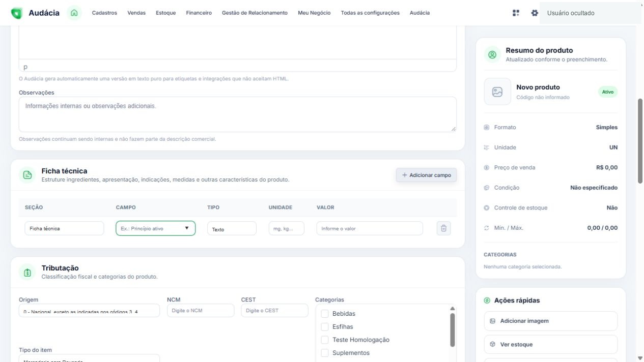This screenshot has height=362, width=644.
Task: Click the Adicionar campo button
Action: click(427, 175)
